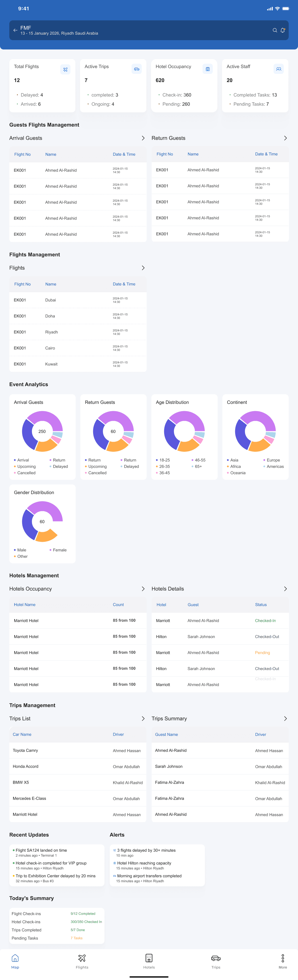Click the event title 'FMF' in the header
Screen dimensions: 298x980
pos(26,28)
